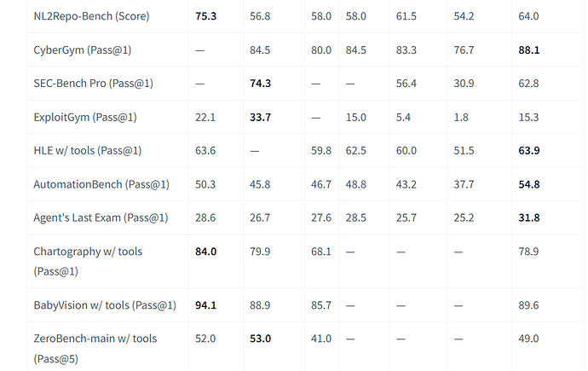Click the Agent's Last Exam (Pass@1) label
The height and width of the screenshot is (371, 588).
pyautogui.click(x=101, y=217)
